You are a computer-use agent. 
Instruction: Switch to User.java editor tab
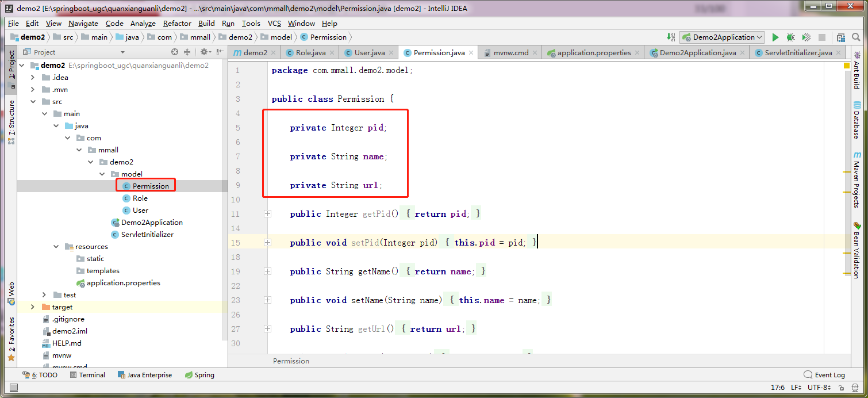(370, 52)
